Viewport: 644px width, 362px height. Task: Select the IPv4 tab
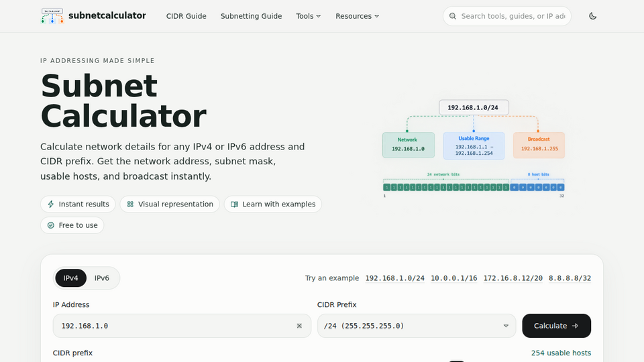70,278
